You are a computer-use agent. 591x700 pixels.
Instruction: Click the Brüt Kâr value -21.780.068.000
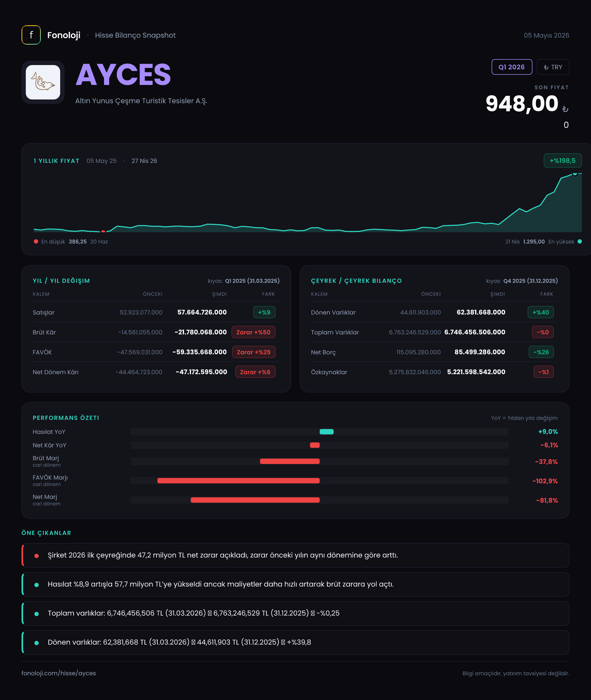pos(201,332)
